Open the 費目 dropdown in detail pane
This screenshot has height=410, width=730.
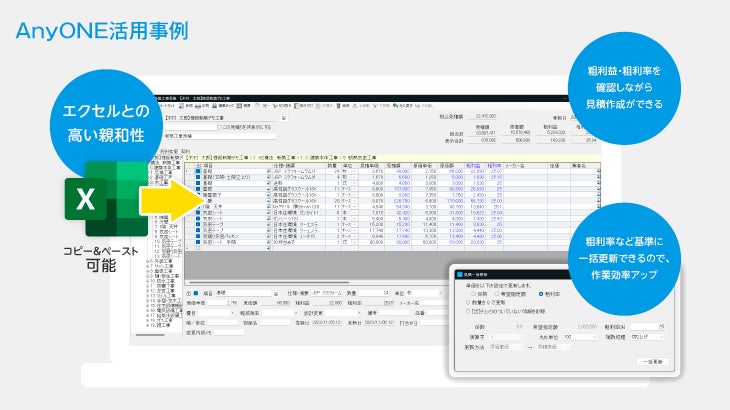tap(216, 313)
